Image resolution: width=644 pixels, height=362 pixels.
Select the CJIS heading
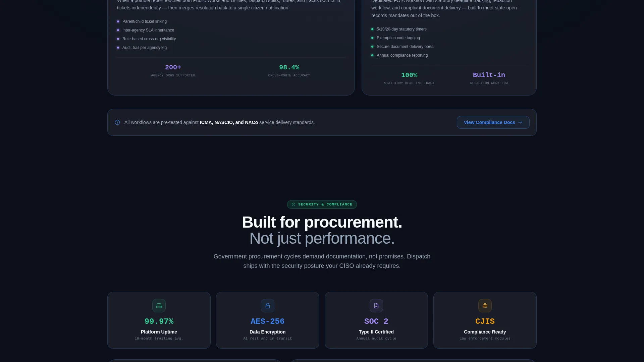point(485,321)
